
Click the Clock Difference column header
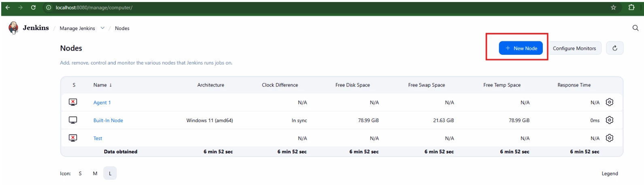pyautogui.click(x=280, y=85)
